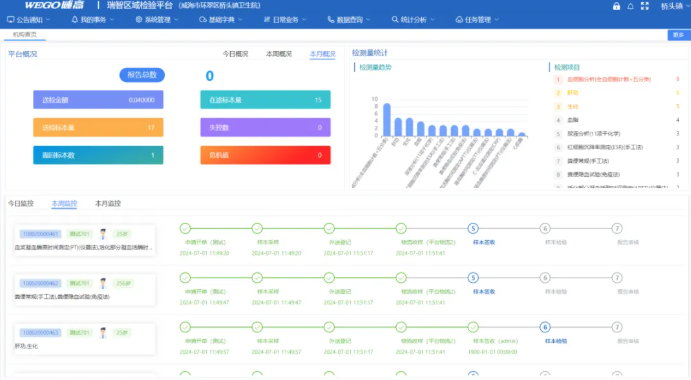
Task: Switch to 本周概况 tab
Action: pos(279,54)
